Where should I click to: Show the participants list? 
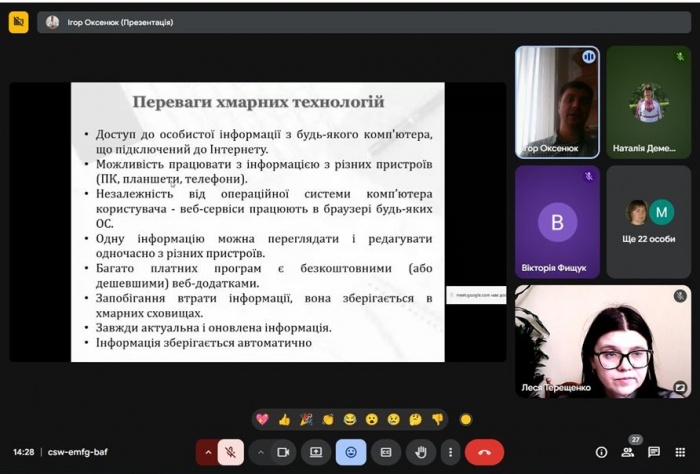point(628,452)
